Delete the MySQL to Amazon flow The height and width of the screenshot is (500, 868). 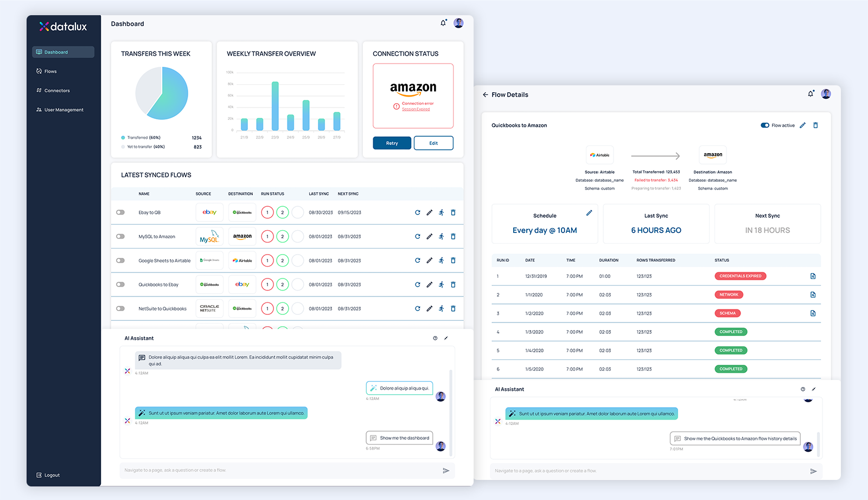click(453, 236)
